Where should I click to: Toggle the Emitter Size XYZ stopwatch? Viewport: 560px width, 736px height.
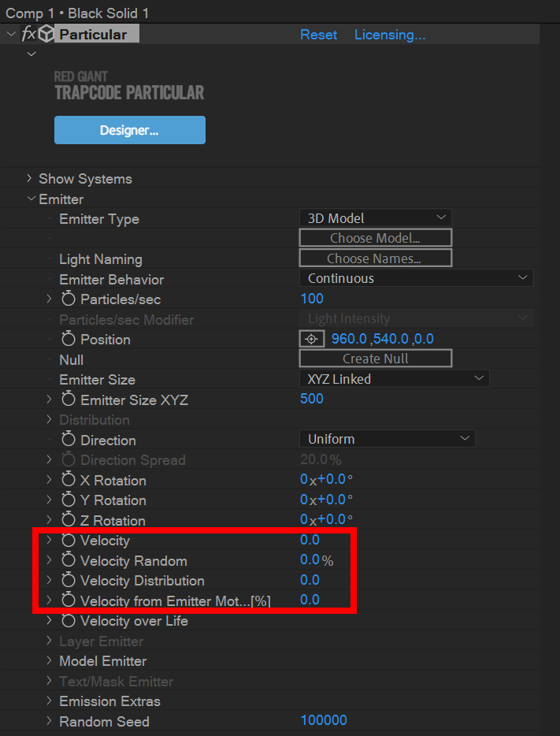pos(69,400)
